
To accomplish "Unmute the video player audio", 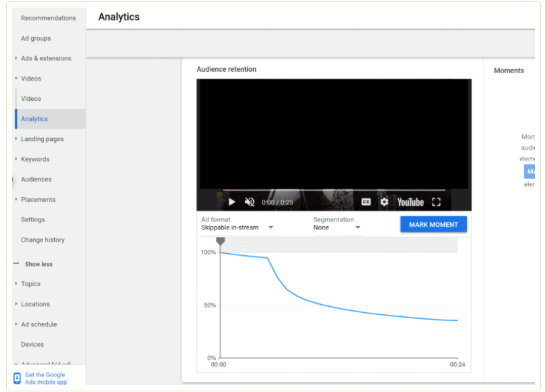I will pos(249,202).
